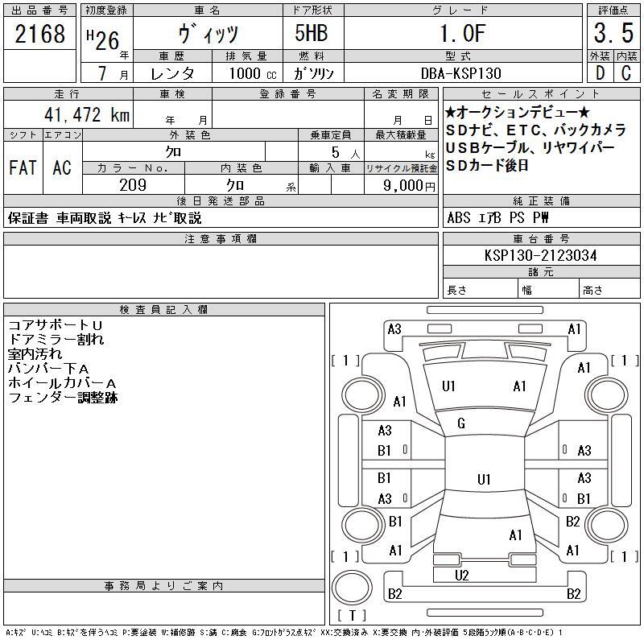Screen dimensions: 644x644
Task: Select inspector note フェンダー調整跡
Action: (63, 398)
